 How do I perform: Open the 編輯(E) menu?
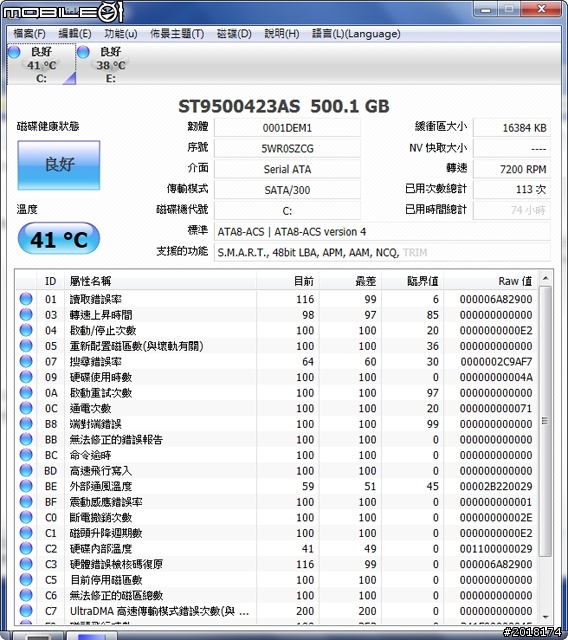click(x=75, y=33)
